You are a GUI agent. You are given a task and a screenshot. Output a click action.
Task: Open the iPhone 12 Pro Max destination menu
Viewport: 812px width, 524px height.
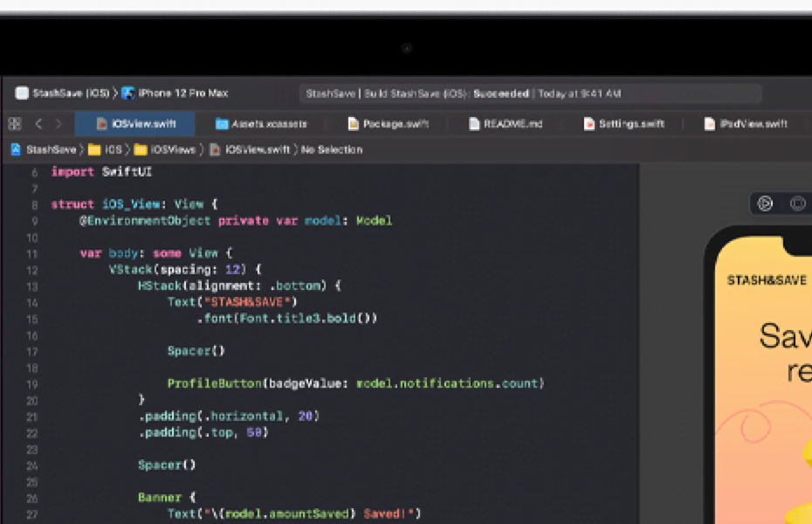[x=185, y=93]
